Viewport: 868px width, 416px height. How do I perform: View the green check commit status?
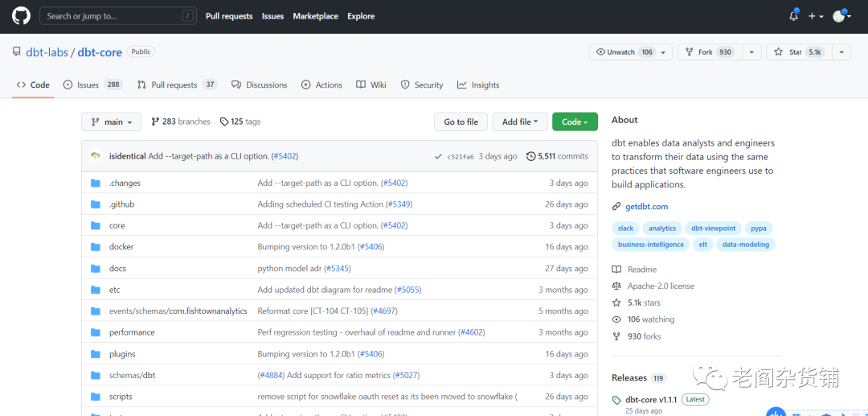tap(439, 157)
